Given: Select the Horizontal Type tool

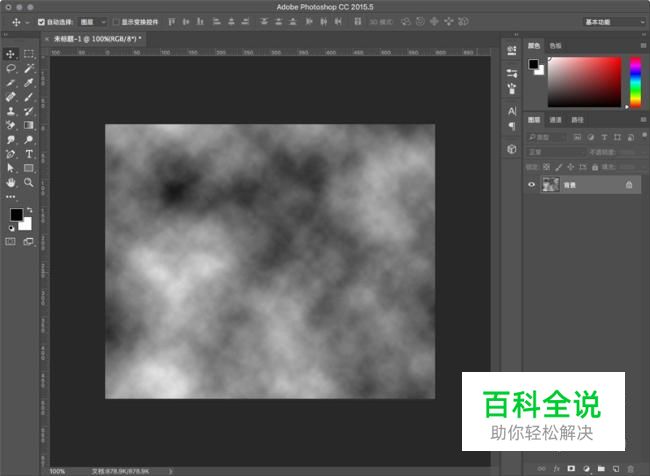Looking at the screenshot, I should pyautogui.click(x=29, y=154).
